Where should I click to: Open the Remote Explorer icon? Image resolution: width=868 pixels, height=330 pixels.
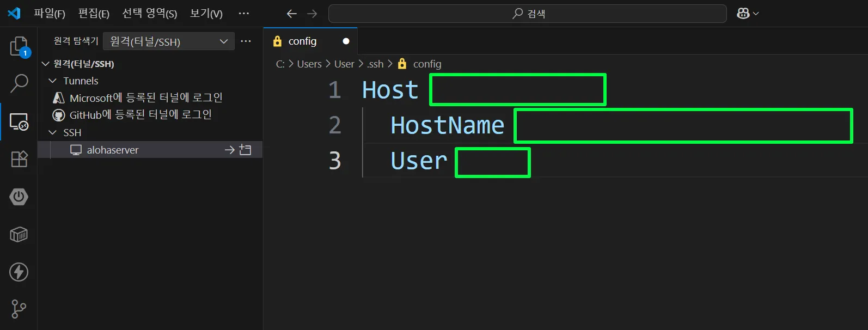tap(19, 121)
